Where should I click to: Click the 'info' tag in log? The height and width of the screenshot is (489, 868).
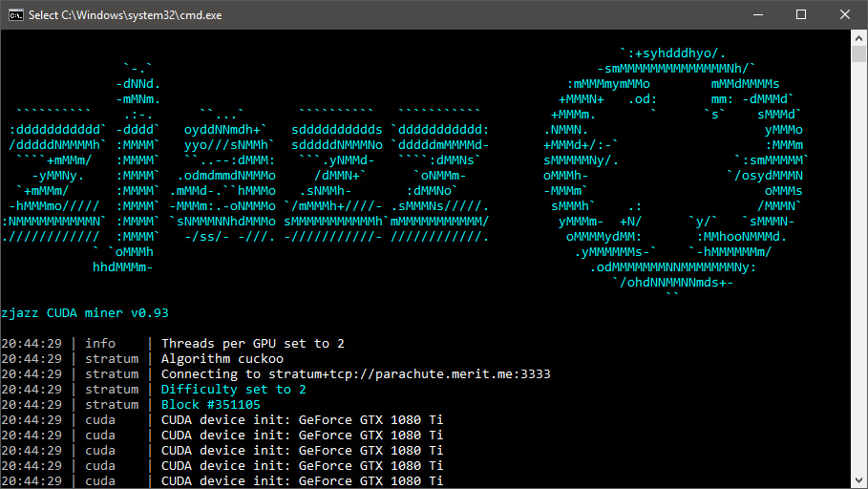pyautogui.click(x=100, y=344)
